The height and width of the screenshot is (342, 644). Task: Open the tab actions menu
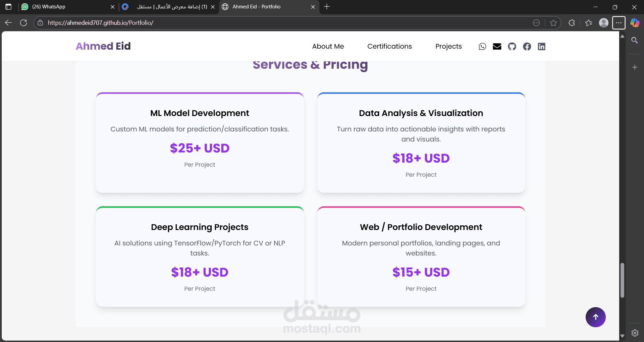(8, 7)
